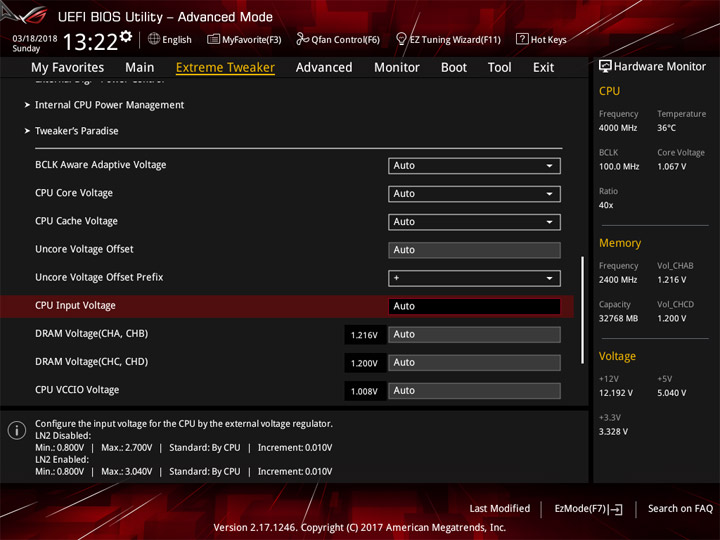Click the 1.008V VCCIO voltage reading
Viewport: 720px width, 540px height.
364,391
